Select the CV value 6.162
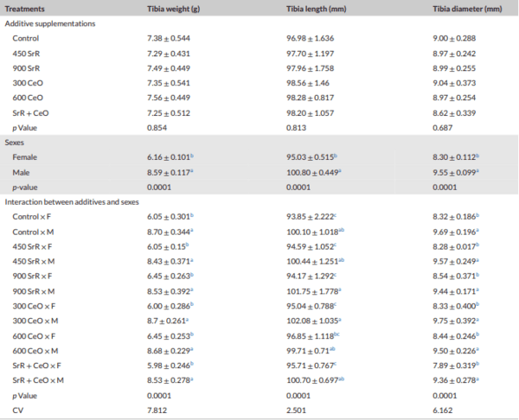The image size is (519, 420). point(442,410)
